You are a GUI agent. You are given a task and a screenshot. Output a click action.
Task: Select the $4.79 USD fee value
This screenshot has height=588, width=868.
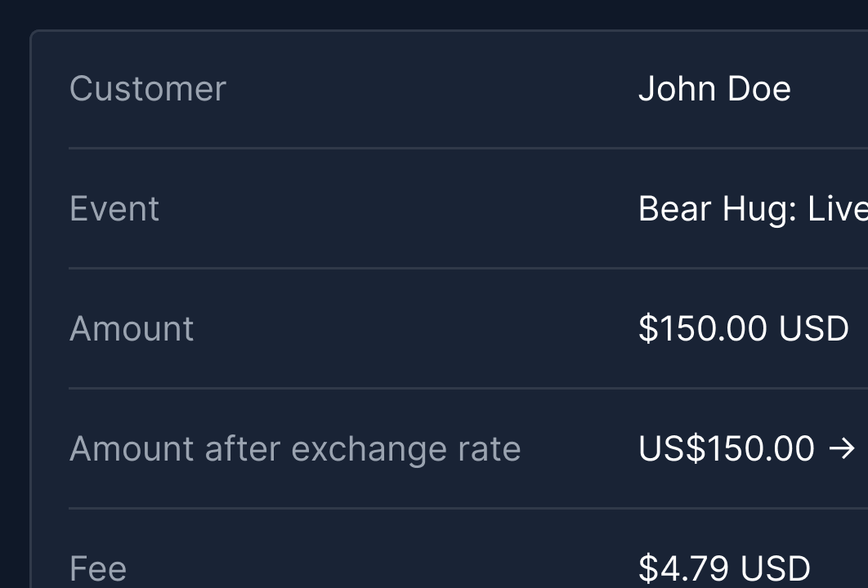coord(723,568)
